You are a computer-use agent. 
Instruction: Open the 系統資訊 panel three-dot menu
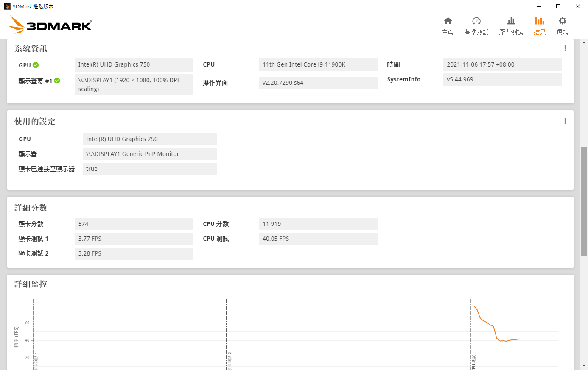click(x=565, y=48)
